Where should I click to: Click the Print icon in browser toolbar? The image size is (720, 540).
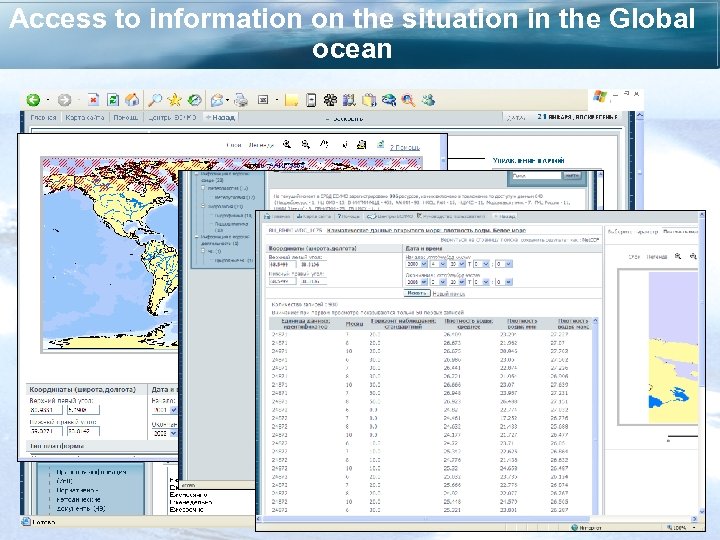241,100
